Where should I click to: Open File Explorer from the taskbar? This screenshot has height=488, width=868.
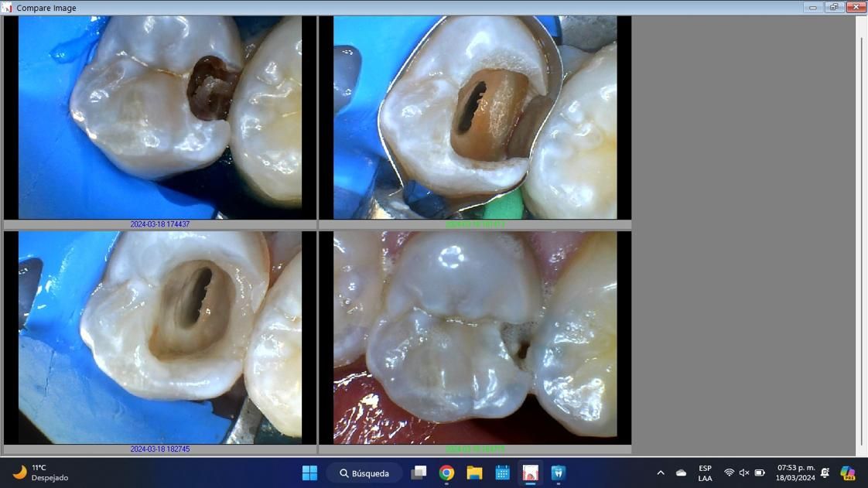[474, 473]
